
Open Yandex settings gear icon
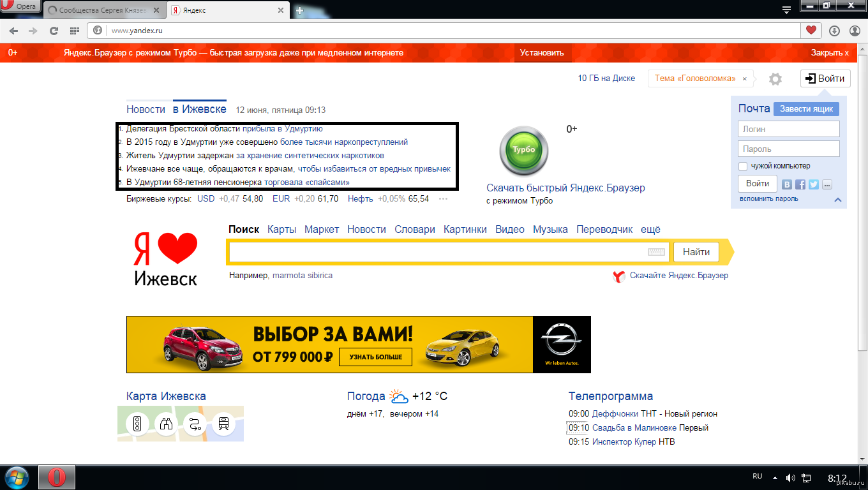(775, 79)
